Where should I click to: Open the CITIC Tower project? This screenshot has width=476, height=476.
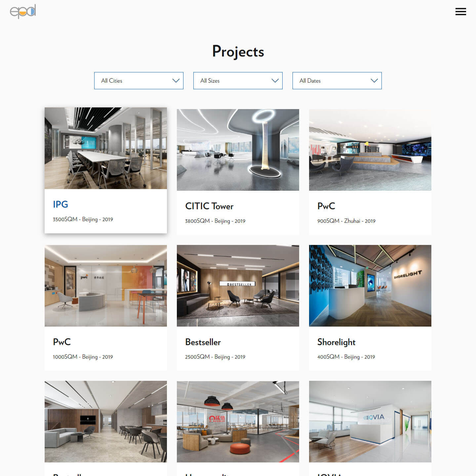[209, 206]
